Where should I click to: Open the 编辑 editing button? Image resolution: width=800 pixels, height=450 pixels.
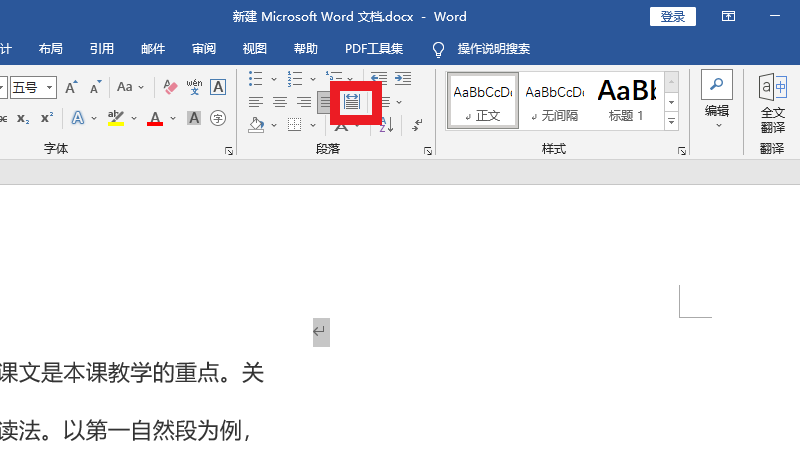(x=717, y=100)
